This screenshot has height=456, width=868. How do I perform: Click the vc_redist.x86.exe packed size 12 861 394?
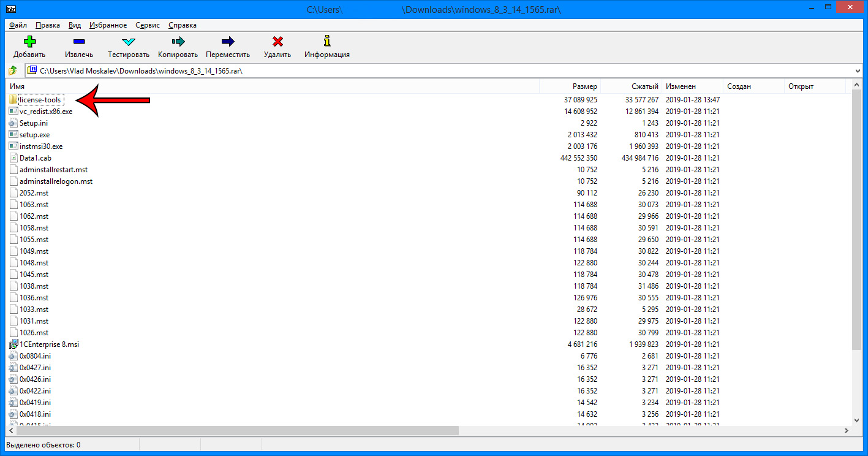coord(642,111)
